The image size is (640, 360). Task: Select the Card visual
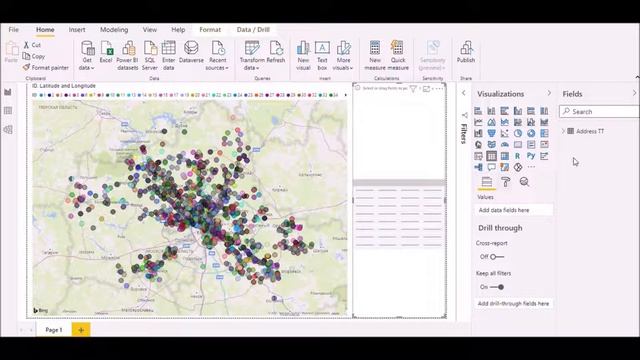[x=518, y=144]
